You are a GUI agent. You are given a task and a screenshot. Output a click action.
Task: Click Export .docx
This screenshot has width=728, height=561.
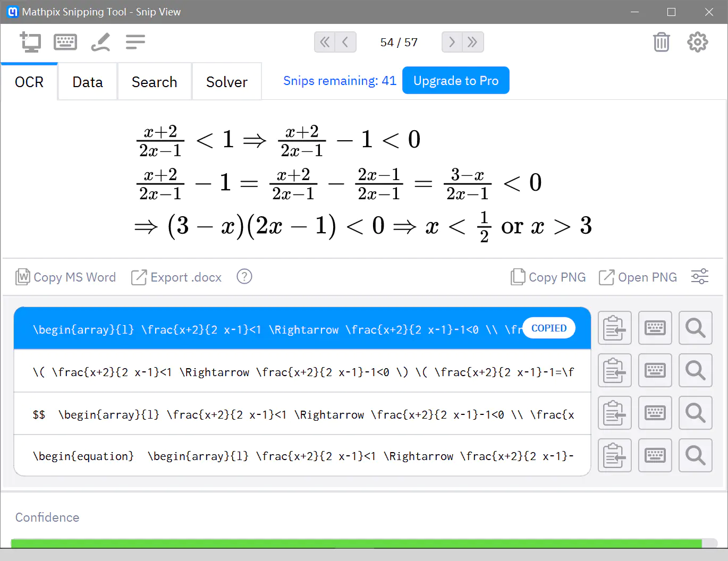(x=176, y=277)
